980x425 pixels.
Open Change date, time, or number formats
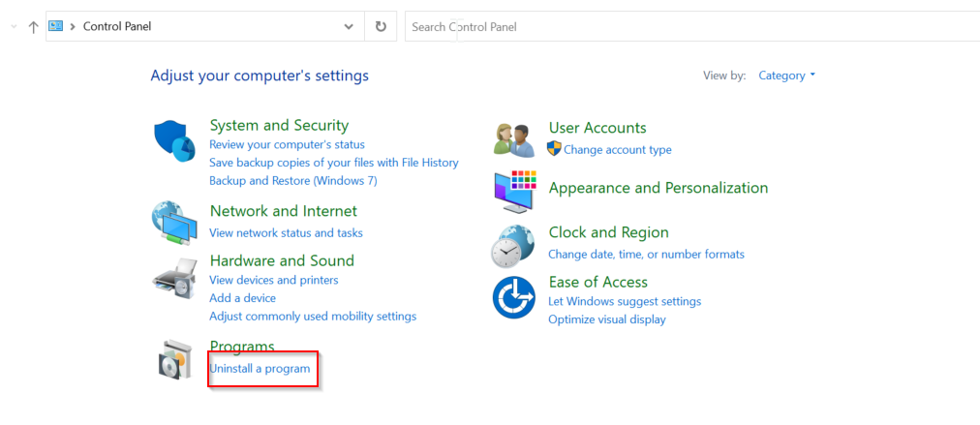pos(646,255)
